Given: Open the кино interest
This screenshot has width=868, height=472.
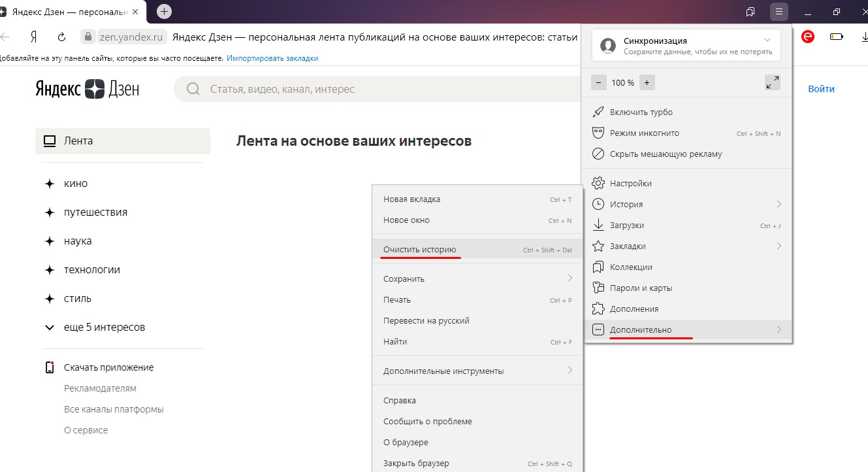Looking at the screenshot, I should pos(76,184).
